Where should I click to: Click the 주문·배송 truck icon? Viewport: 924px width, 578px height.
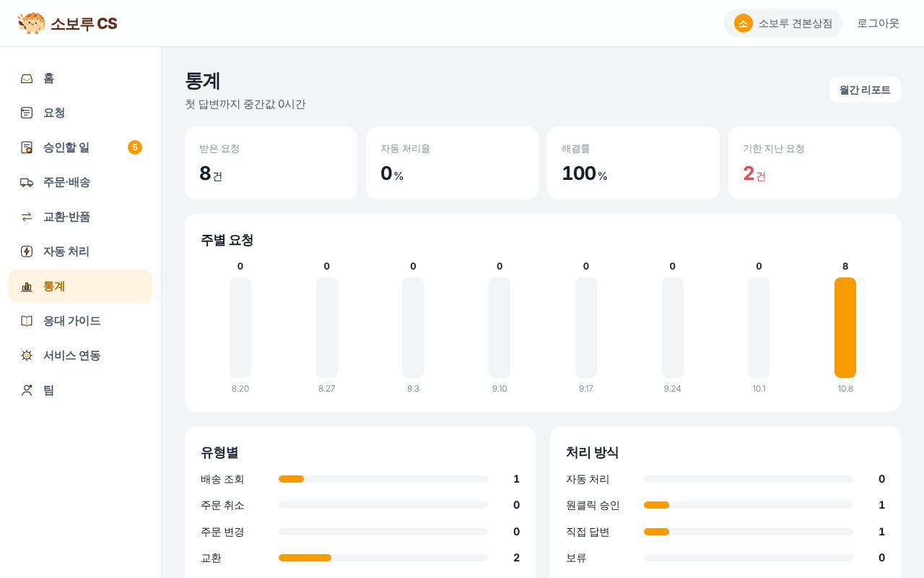tap(27, 182)
